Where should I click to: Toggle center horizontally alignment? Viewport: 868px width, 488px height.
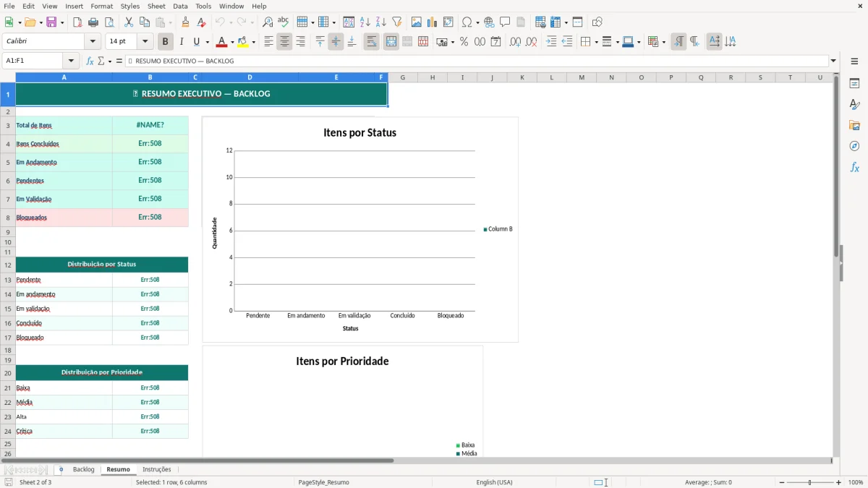click(284, 42)
